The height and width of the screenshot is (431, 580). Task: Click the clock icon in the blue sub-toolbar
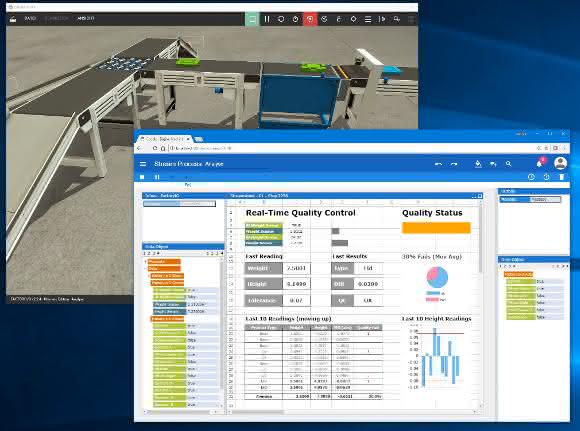[531, 177]
